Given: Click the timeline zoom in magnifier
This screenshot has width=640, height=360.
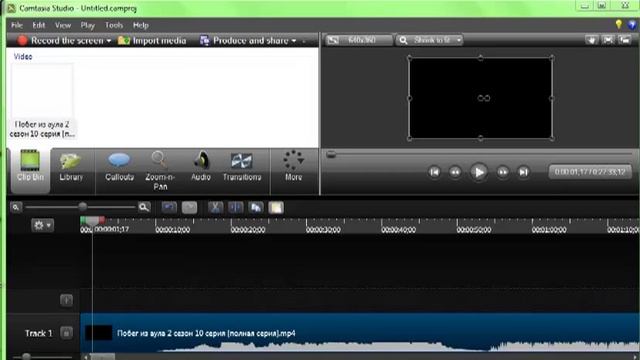Looking at the screenshot, I should [144, 207].
